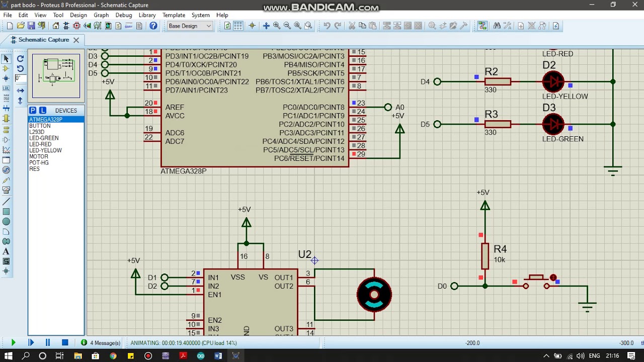The image size is (644, 362).
Task: Click the Y-Mirror vertical flip icon
Action: coord(21,101)
